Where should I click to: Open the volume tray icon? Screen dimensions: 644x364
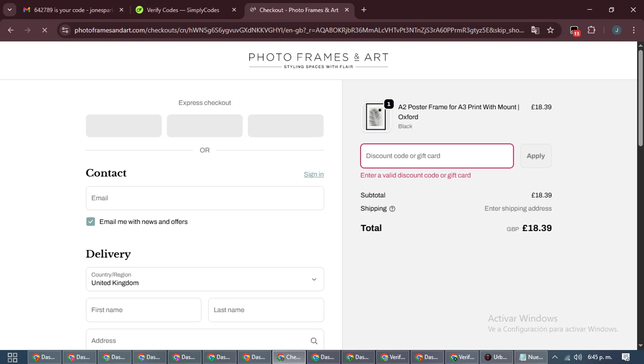click(578, 357)
